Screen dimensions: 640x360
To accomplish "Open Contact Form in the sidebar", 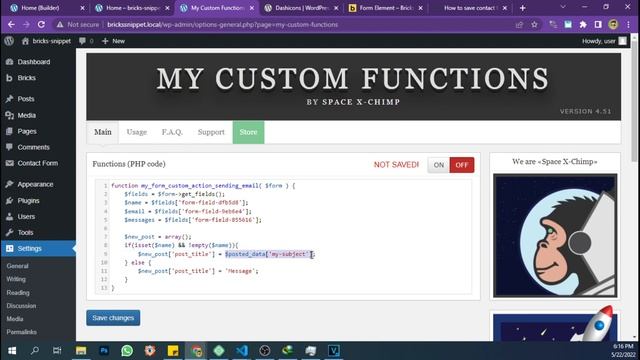I will tap(38, 163).
